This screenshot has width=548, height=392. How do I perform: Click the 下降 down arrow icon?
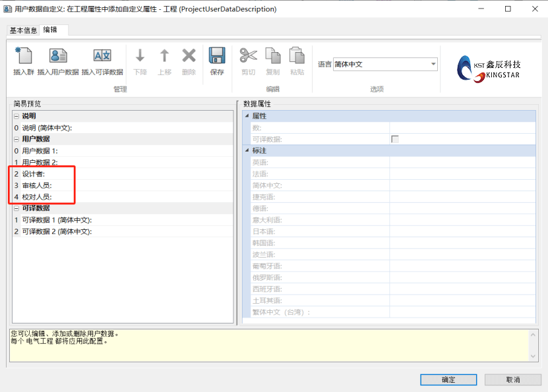[140, 57]
